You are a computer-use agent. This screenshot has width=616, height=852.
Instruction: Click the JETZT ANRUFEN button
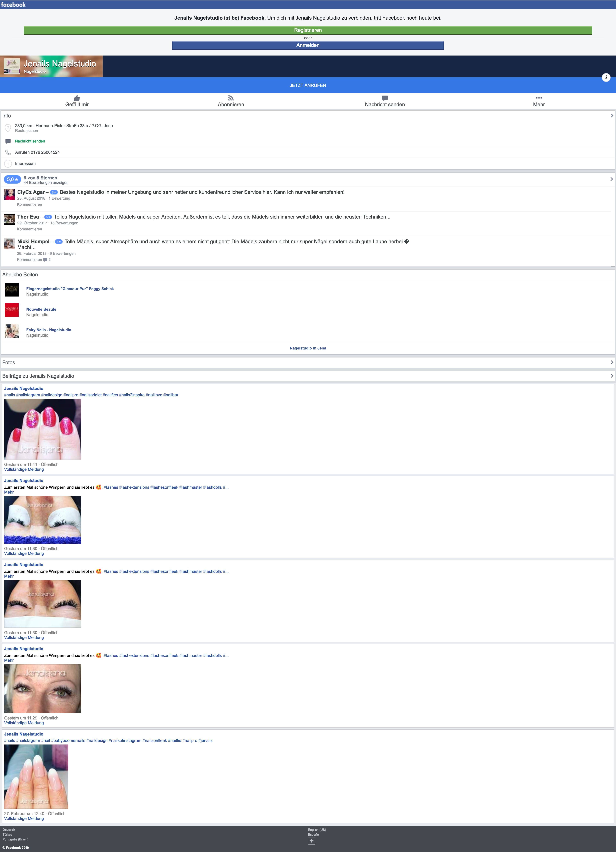click(x=308, y=85)
